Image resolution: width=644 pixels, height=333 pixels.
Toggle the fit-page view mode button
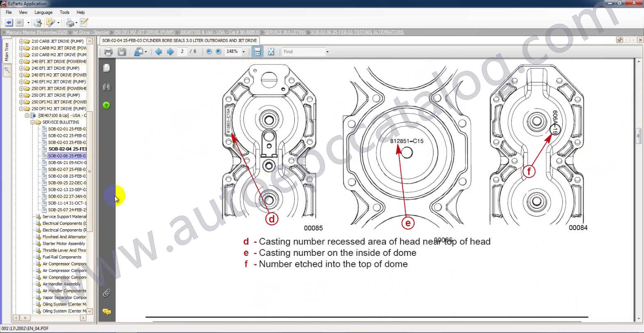pos(271,52)
